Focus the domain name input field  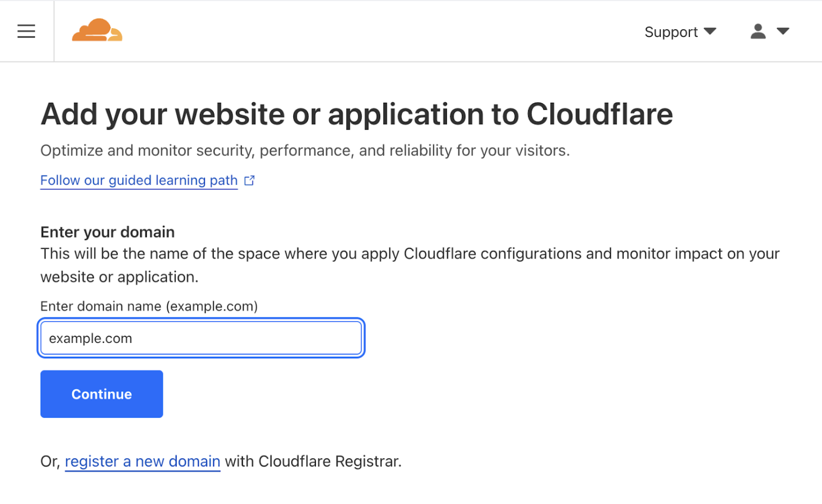click(201, 338)
